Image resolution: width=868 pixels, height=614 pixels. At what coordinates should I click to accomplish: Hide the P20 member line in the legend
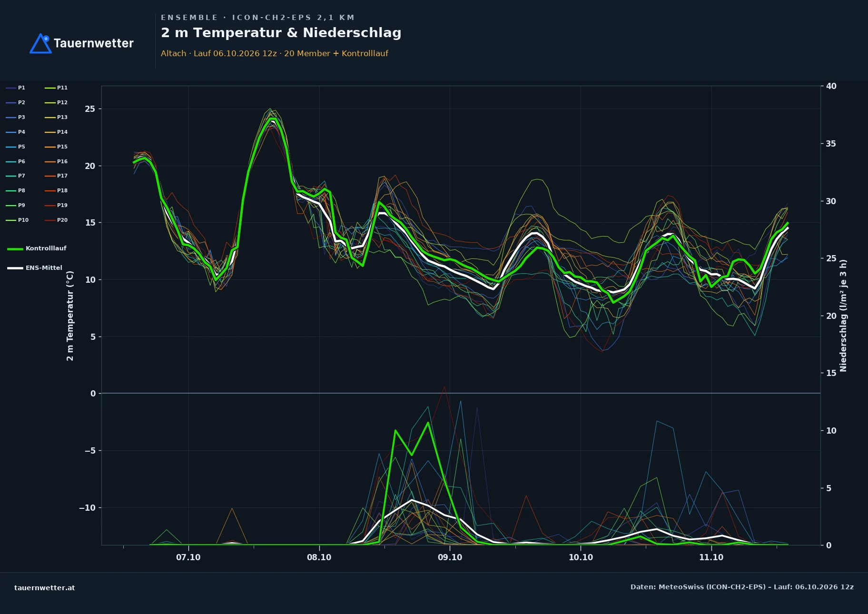pos(56,220)
